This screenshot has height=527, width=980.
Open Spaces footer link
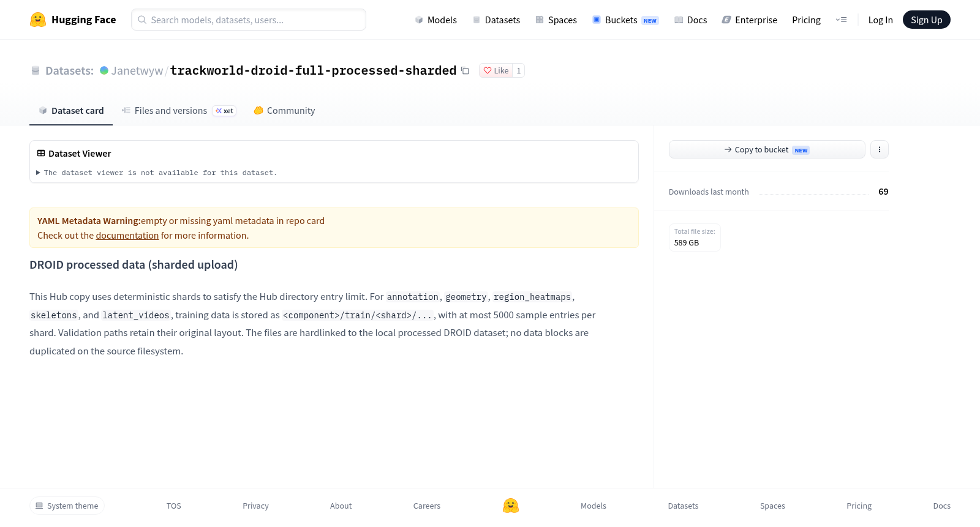[772, 506]
